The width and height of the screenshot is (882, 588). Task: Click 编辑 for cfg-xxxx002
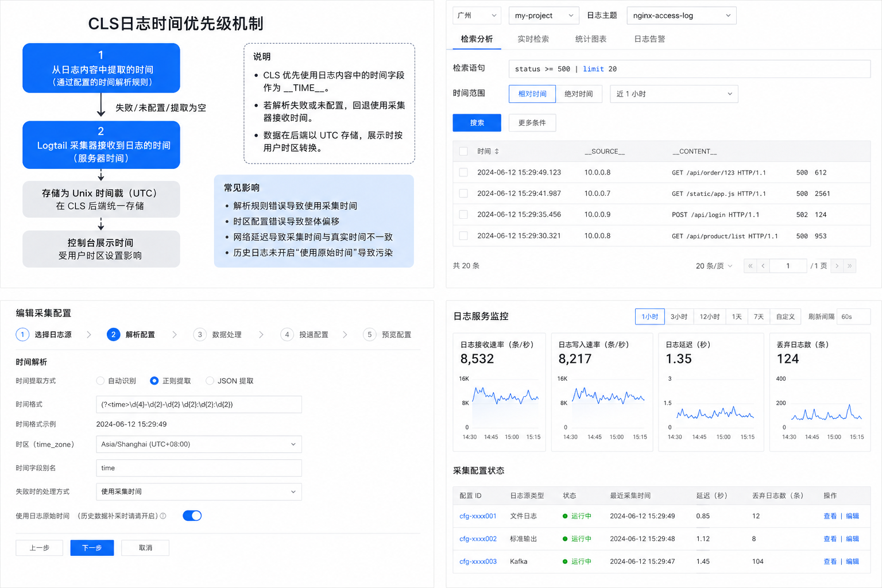(x=852, y=539)
